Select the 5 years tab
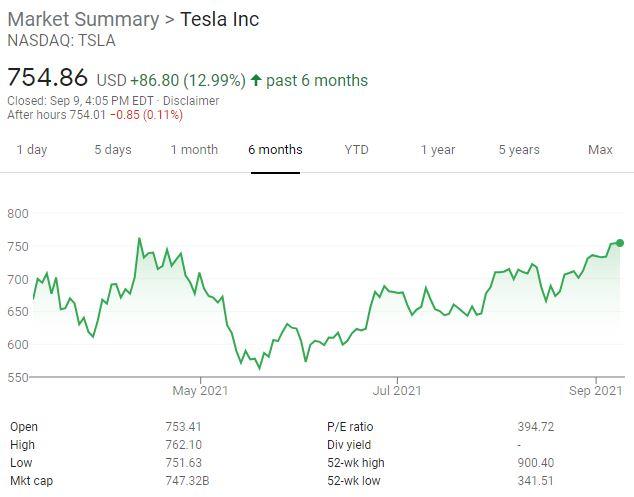Viewport: 634px width, 497px height. [519, 150]
